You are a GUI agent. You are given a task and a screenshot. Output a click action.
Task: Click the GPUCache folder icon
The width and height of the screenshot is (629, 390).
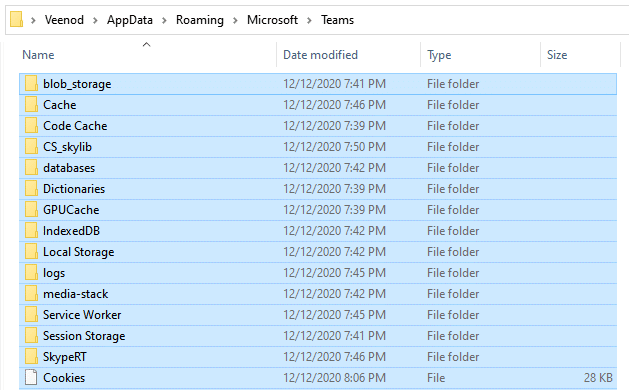tap(31, 209)
